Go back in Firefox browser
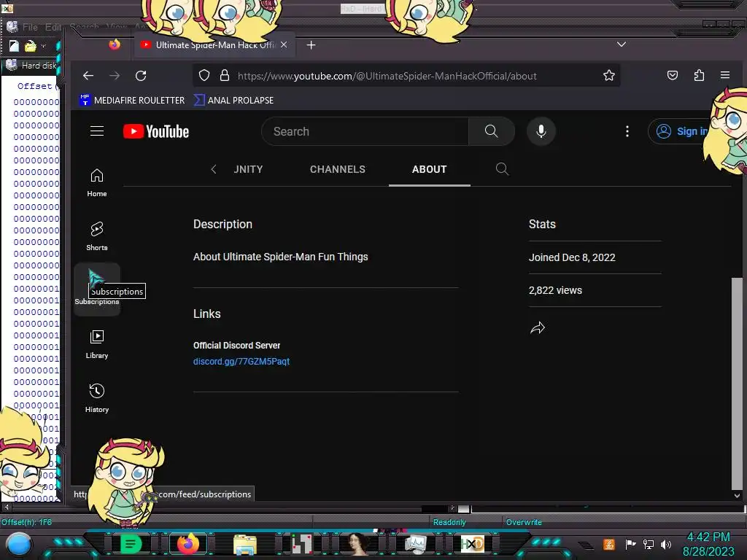Image resolution: width=747 pixels, height=560 pixels. click(88, 76)
